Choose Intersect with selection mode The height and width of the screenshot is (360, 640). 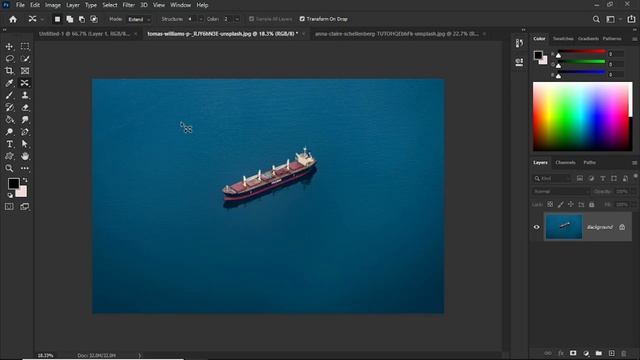click(94, 19)
